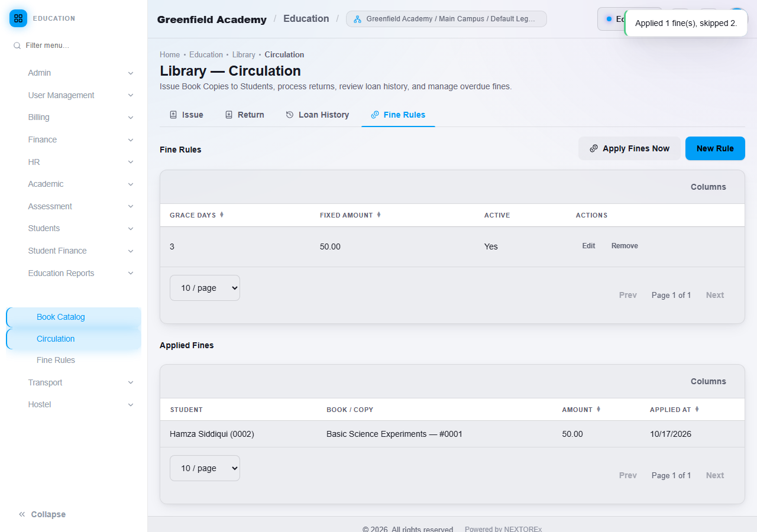Click the New Rule button

click(x=715, y=148)
